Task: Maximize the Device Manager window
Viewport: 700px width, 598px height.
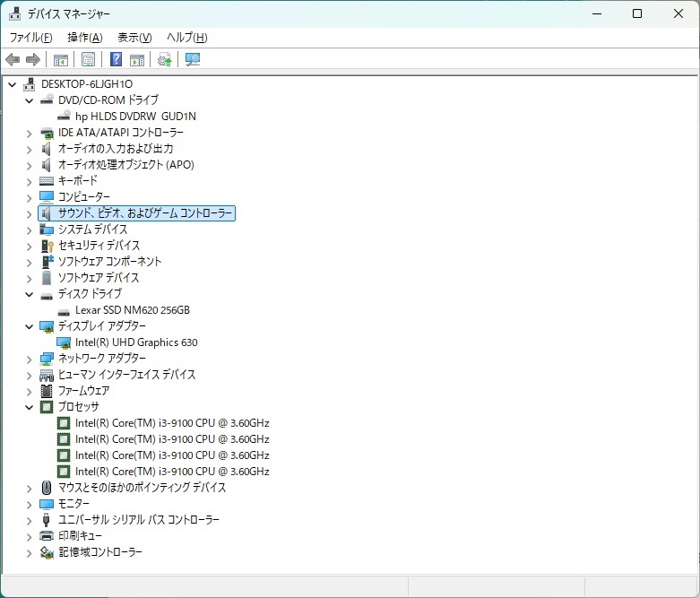Action: pos(637,13)
